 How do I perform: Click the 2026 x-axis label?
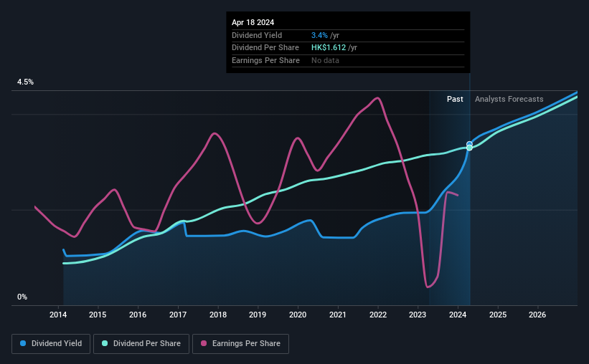[537, 315]
